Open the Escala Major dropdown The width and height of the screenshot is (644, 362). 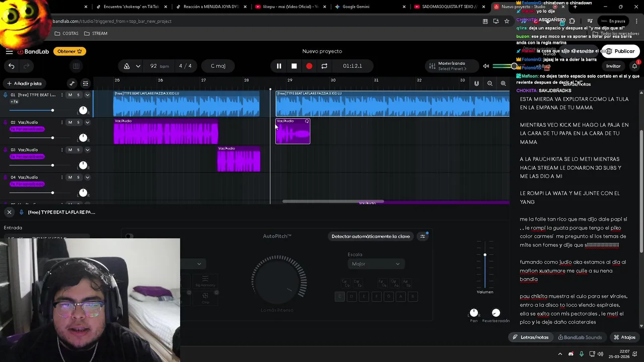[x=376, y=264]
